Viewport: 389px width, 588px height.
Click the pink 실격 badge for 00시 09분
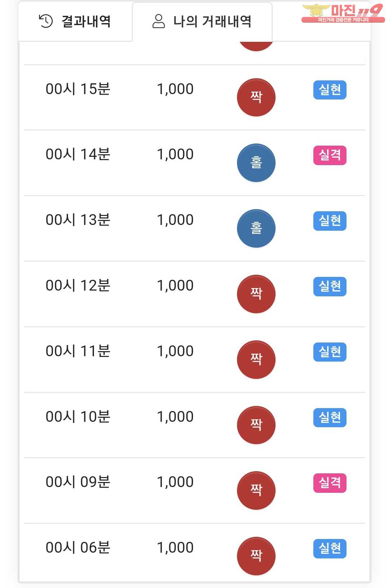[330, 483]
